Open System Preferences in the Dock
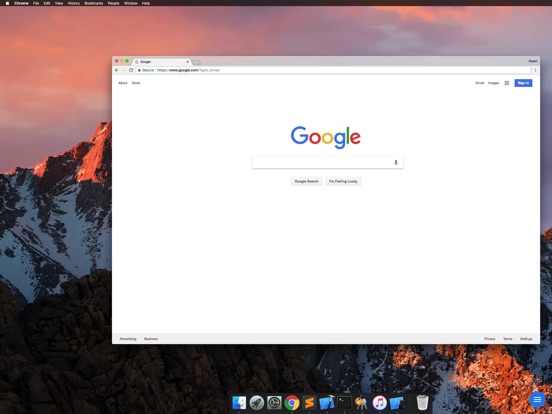The image size is (552, 414). point(274,402)
